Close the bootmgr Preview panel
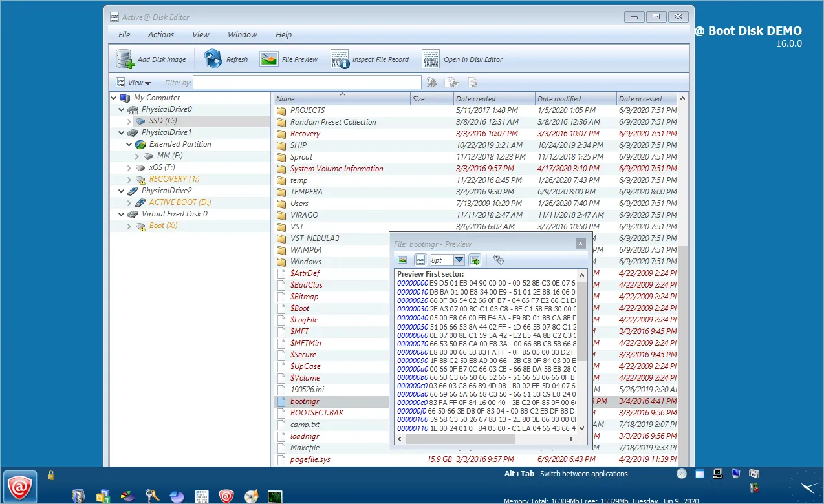 click(x=580, y=244)
